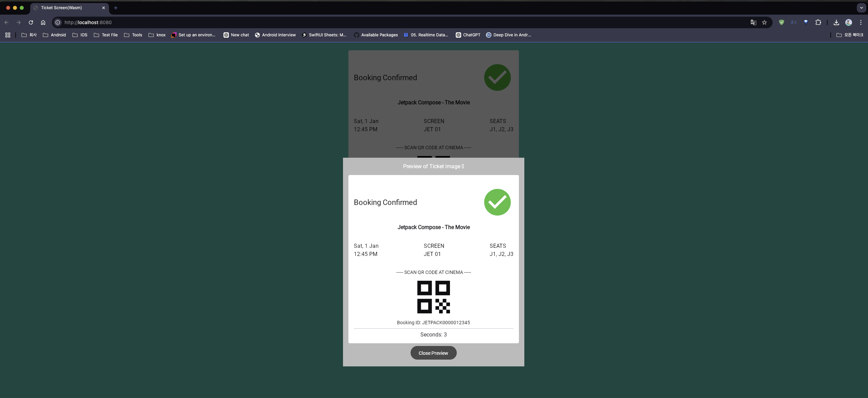
Task: Close the Ticket Screen(Wasm) tab
Action: click(x=104, y=8)
